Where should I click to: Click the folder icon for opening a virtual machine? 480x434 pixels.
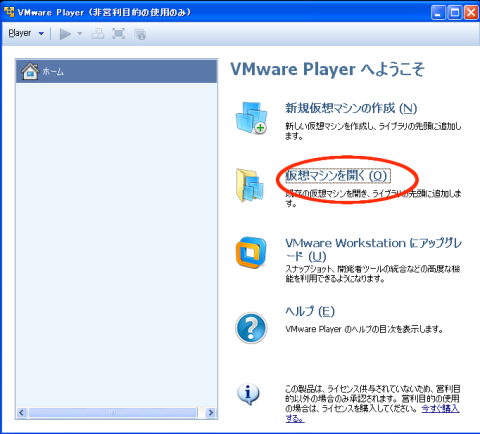pos(250,185)
